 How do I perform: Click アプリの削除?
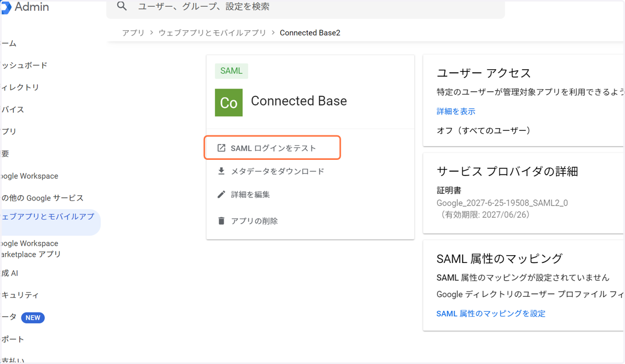click(x=254, y=221)
